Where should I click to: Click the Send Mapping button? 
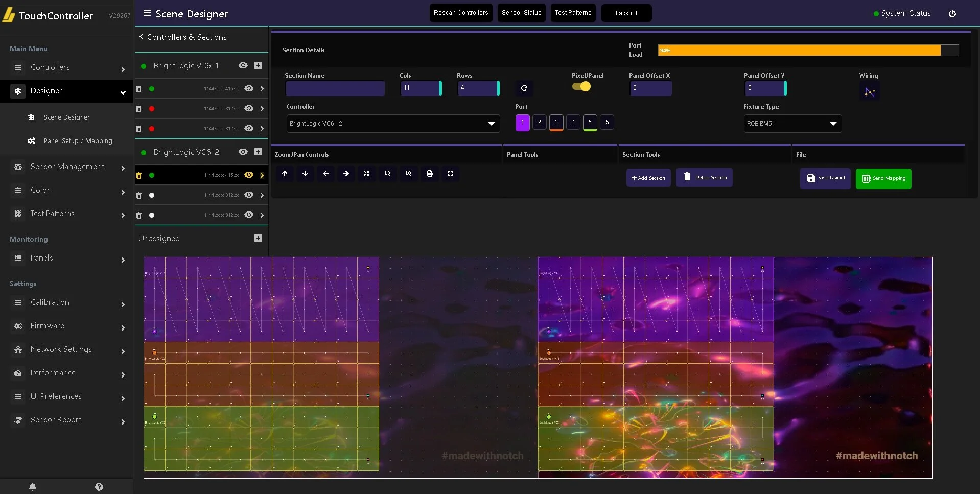coord(883,178)
